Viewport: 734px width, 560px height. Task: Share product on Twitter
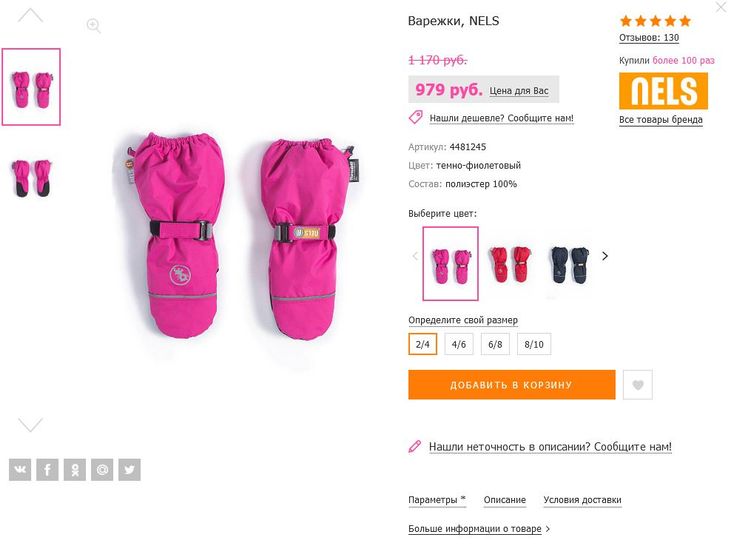pos(130,470)
